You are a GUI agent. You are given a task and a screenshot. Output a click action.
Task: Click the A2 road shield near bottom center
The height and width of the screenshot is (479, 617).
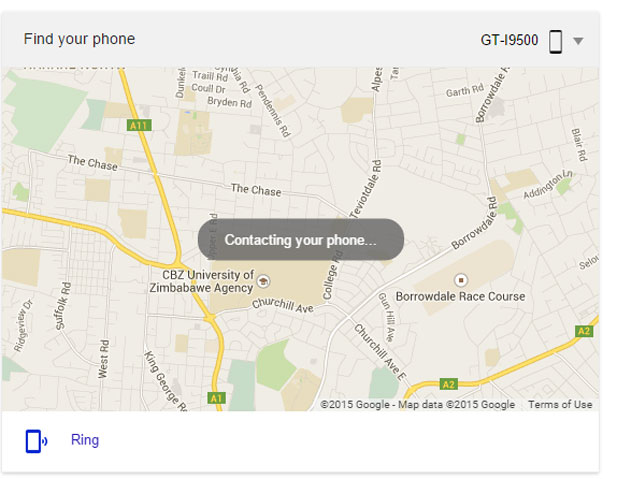pos(449,385)
